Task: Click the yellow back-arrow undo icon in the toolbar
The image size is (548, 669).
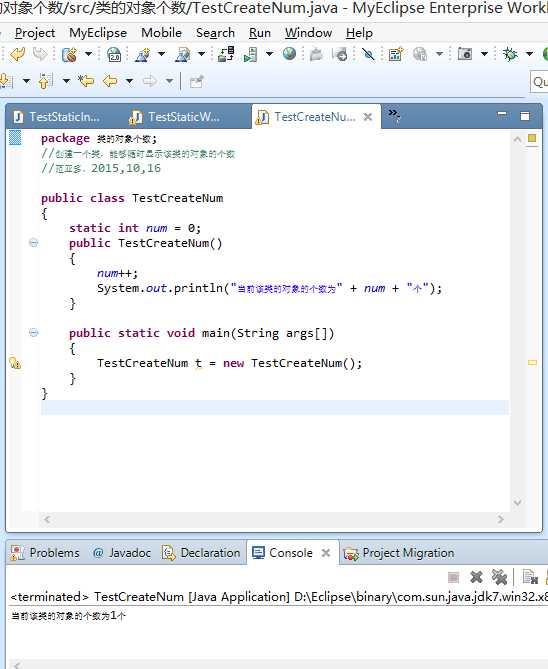Action: tap(17, 54)
